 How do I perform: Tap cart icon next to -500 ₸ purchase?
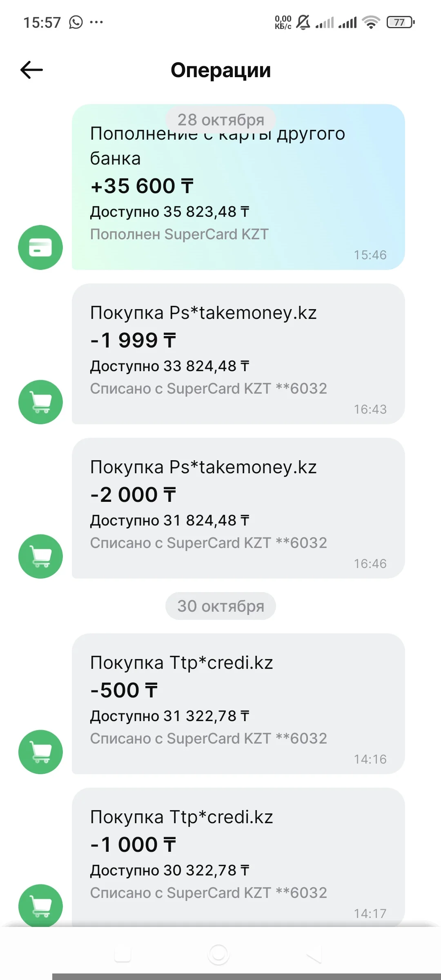click(x=40, y=752)
